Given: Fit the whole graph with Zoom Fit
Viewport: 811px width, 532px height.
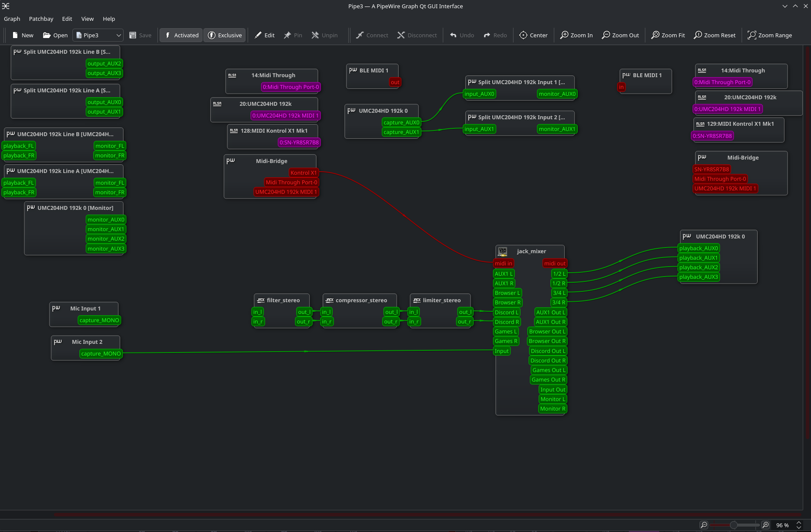Looking at the screenshot, I should (668, 35).
